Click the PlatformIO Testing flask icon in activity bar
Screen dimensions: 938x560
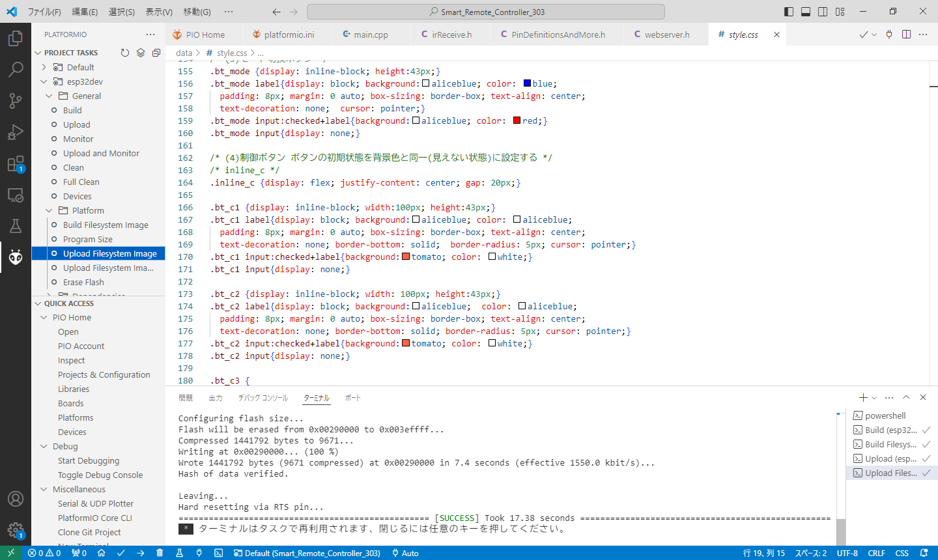coord(15,226)
